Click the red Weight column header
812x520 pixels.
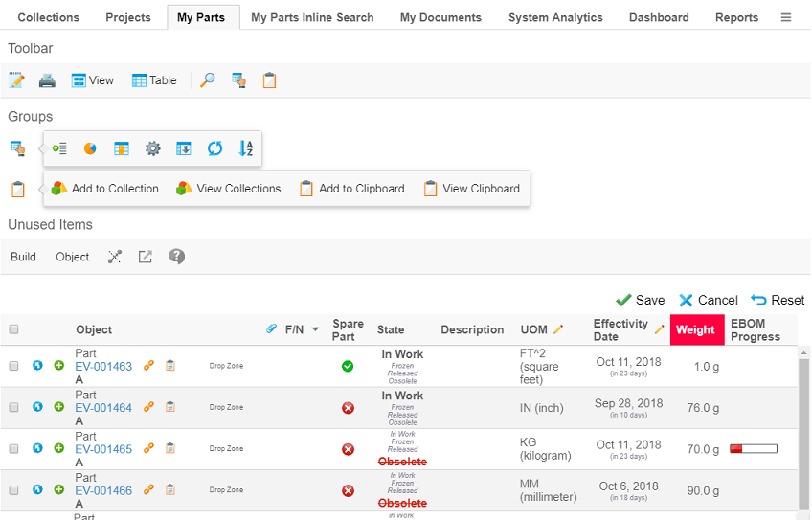point(696,329)
